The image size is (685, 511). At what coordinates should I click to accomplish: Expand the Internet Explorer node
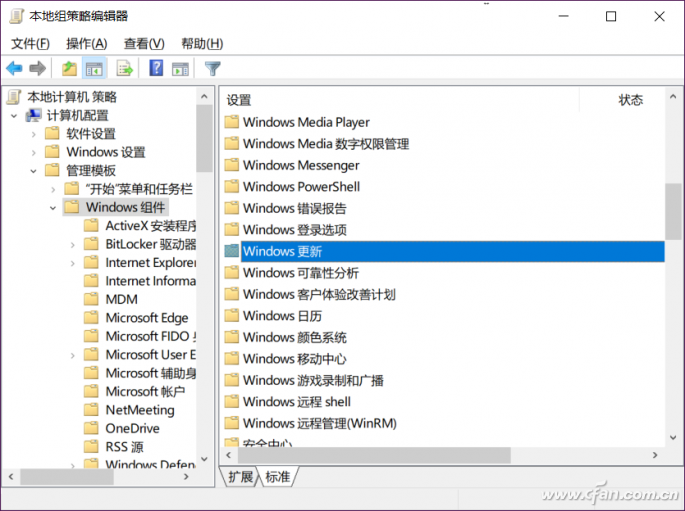click(73, 263)
